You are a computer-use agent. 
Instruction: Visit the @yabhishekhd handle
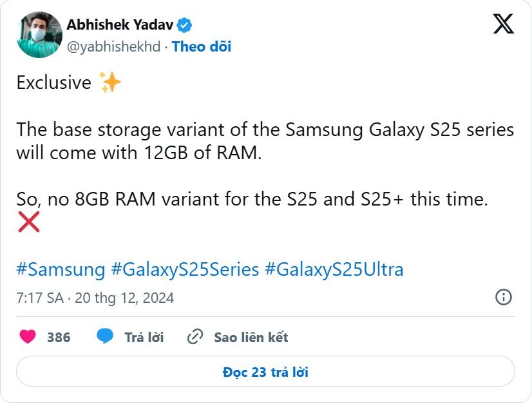click(x=113, y=46)
